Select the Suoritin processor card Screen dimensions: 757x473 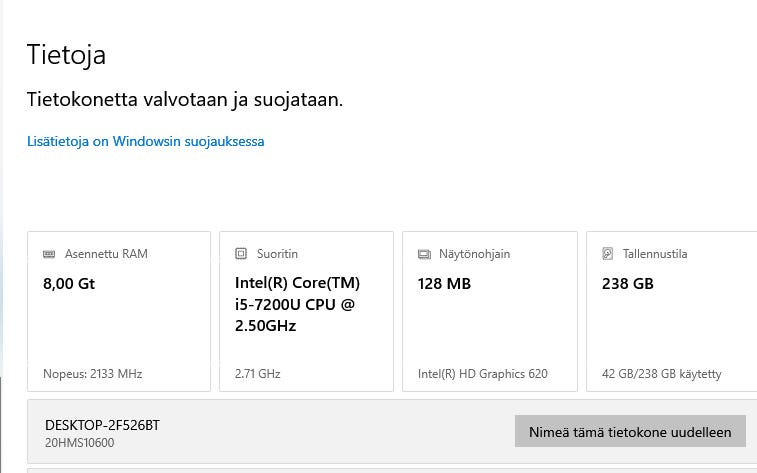[307, 311]
